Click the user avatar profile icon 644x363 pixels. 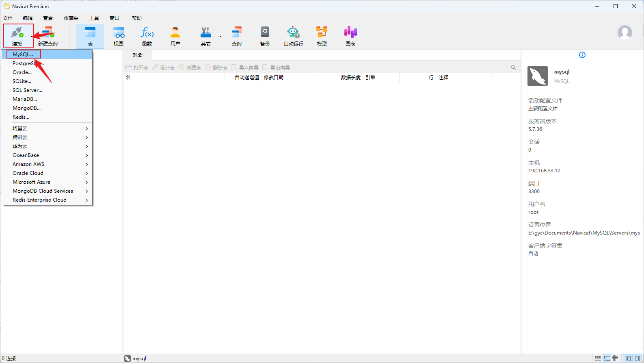pos(625,33)
